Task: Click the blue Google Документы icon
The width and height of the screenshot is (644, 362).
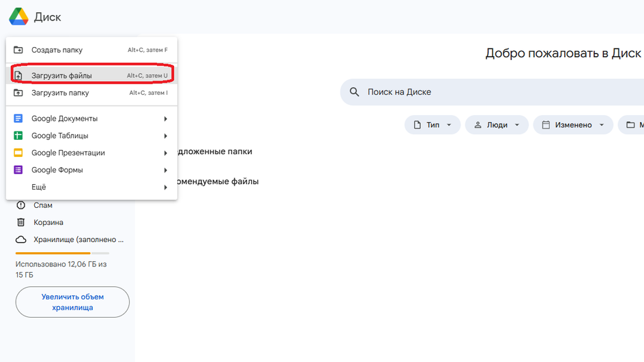Action: [18, 118]
